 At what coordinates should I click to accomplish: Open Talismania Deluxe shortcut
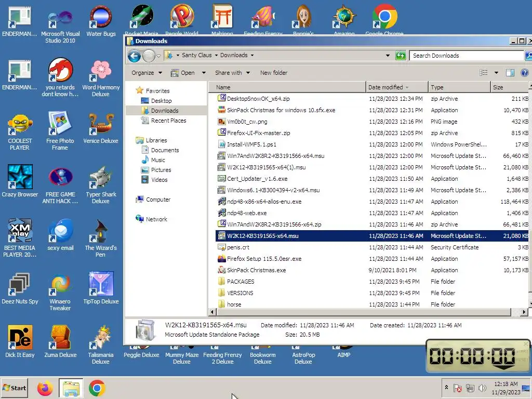click(x=101, y=345)
